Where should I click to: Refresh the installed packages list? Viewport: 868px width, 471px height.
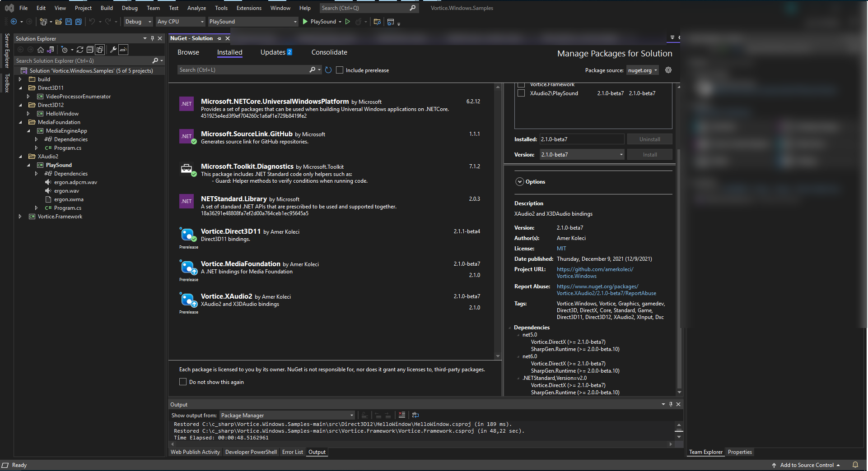coord(328,70)
